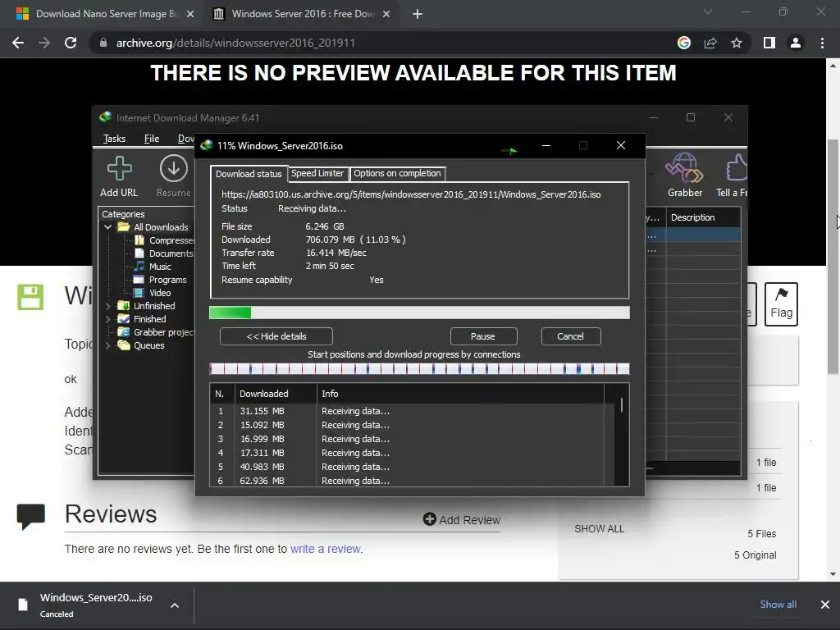Click the connections progress segment bar

419,368
